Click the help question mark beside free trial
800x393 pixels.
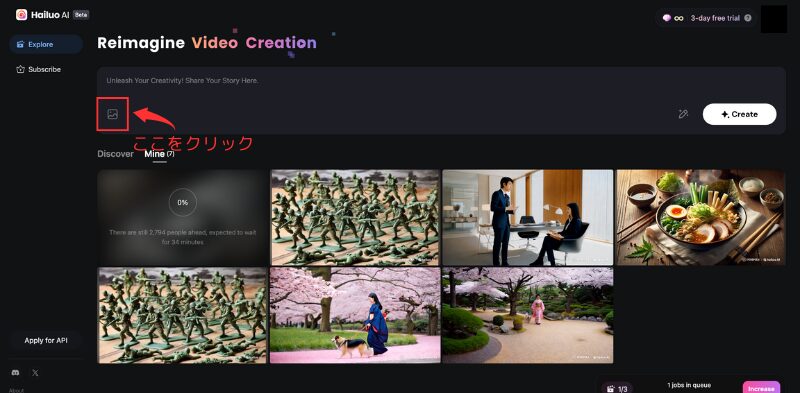(x=748, y=18)
